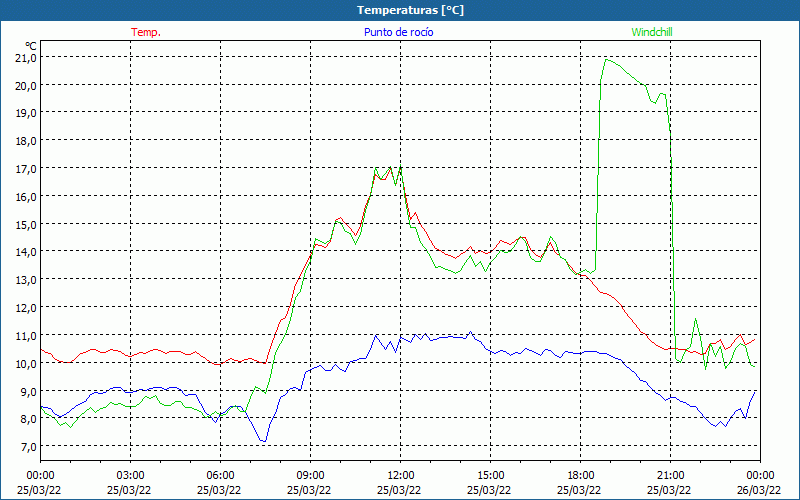Click the 11,0 y-axis label
The height and width of the screenshot is (500, 800).
point(26,336)
